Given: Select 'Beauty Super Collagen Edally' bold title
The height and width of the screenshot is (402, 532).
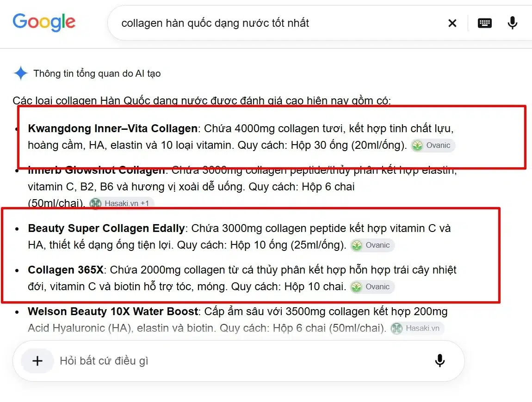Looking at the screenshot, I should [106, 228].
